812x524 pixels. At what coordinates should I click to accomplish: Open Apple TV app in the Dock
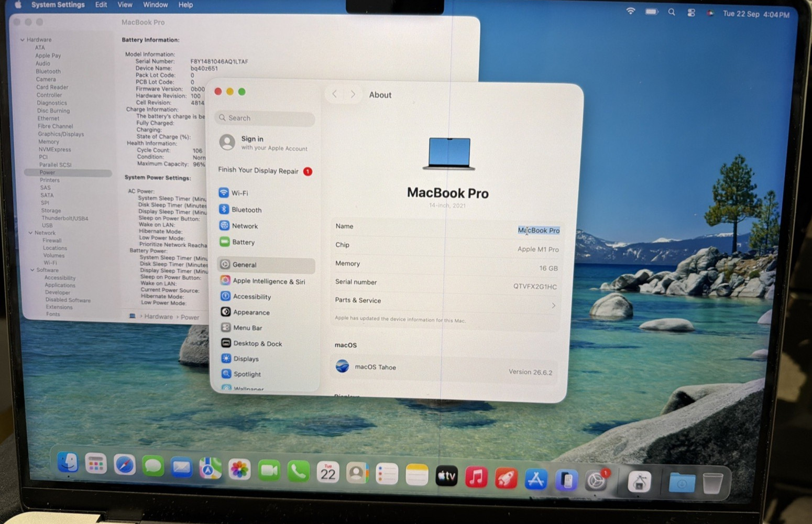446,476
